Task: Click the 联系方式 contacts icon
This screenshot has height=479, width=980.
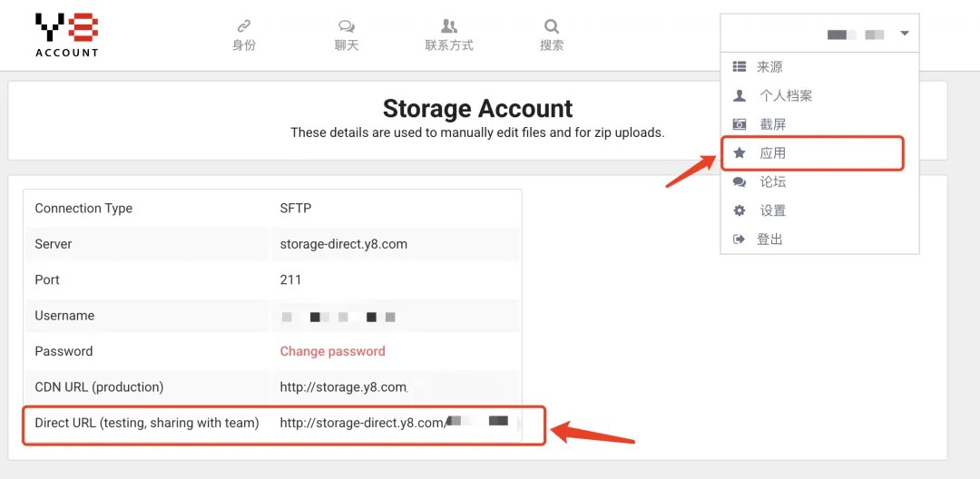Action: pos(449,26)
